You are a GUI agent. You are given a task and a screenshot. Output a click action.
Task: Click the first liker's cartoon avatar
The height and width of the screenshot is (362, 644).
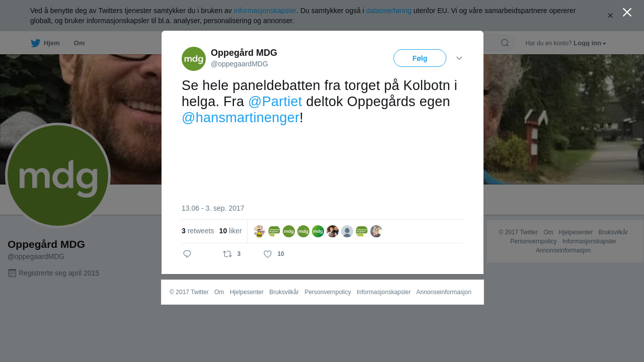[260, 231]
